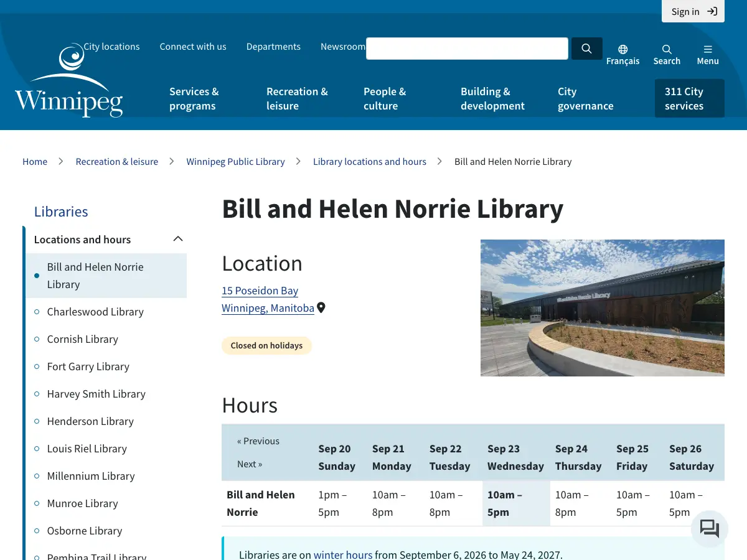Open City governance menu

click(585, 98)
